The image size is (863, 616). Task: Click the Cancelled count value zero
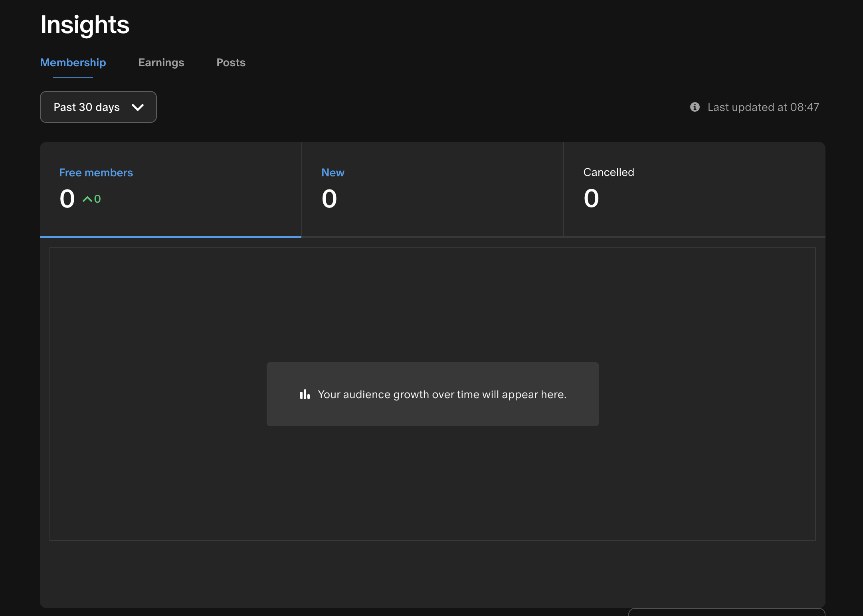click(x=591, y=198)
